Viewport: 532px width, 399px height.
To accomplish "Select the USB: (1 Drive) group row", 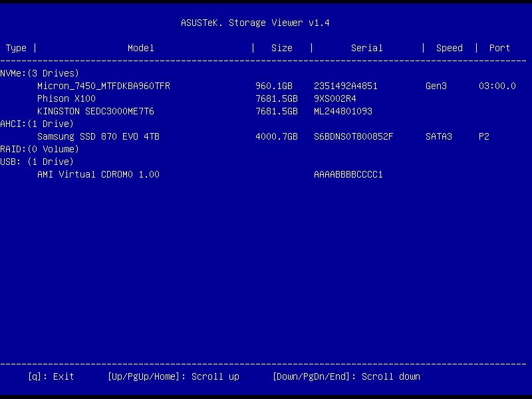I will click(x=37, y=162).
